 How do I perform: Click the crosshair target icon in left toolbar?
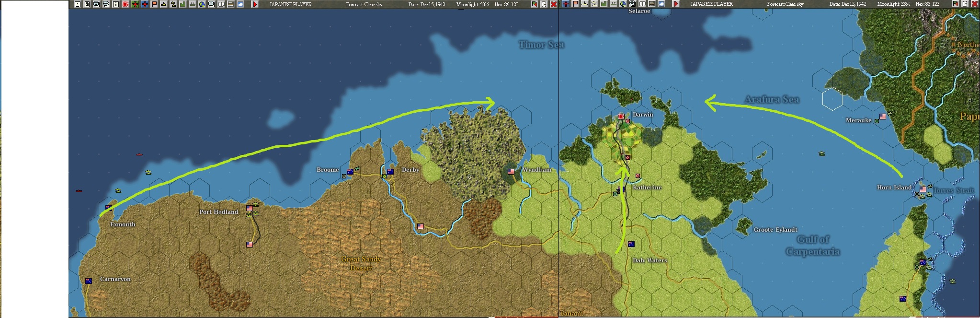[x=212, y=4]
